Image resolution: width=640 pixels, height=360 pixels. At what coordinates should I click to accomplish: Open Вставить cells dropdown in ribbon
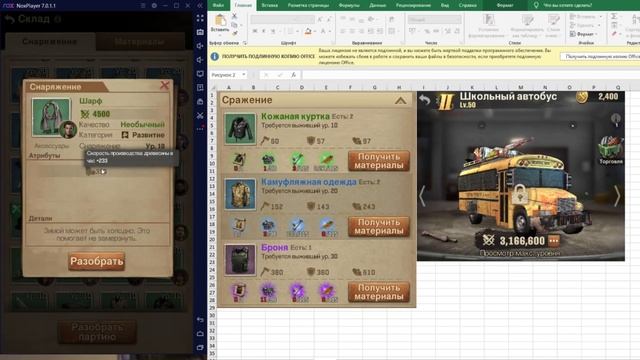585,16
